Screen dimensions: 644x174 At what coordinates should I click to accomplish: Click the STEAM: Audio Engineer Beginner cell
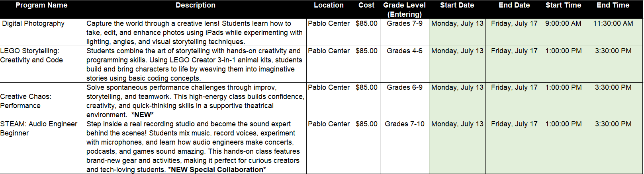tap(39, 128)
